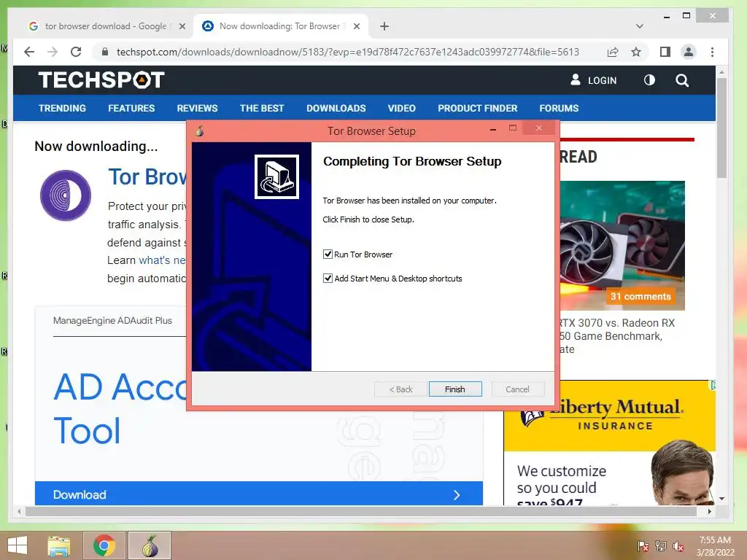
Task: Click the installer computer icon graphic
Action: point(276,176)
